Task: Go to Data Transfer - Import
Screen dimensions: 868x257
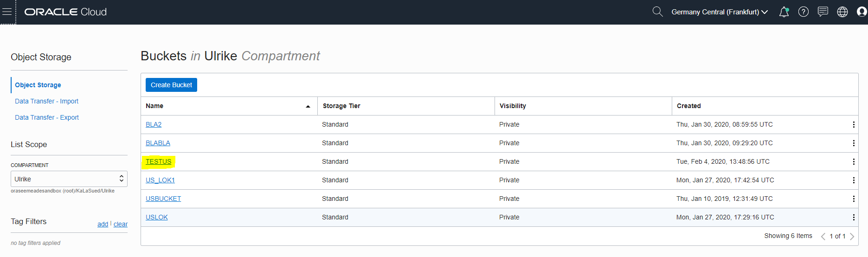Action: tap(46, 101)
